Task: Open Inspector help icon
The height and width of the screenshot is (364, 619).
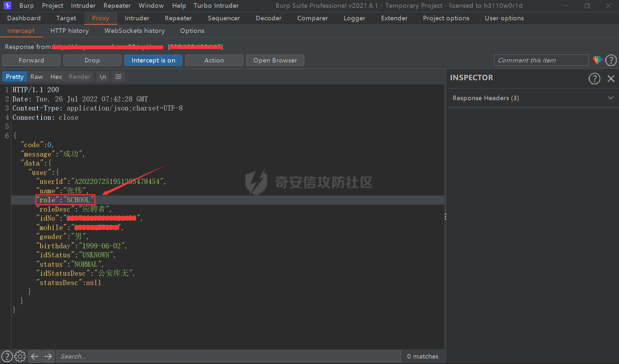Action: (x=594, y=78)
